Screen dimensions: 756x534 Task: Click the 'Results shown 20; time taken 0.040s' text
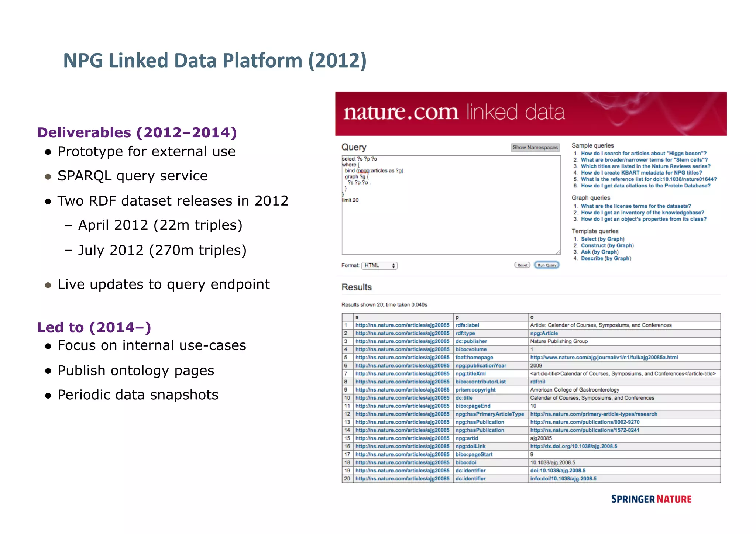pos(384,305)
